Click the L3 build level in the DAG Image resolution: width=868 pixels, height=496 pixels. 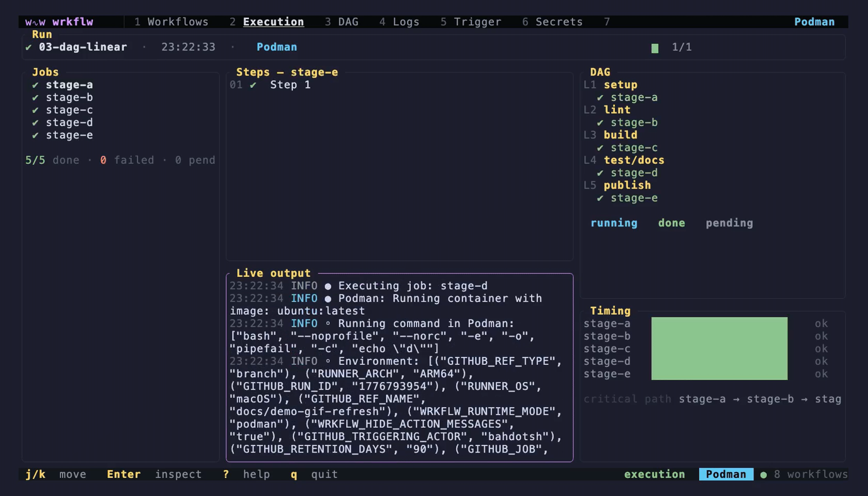point(611,135)
